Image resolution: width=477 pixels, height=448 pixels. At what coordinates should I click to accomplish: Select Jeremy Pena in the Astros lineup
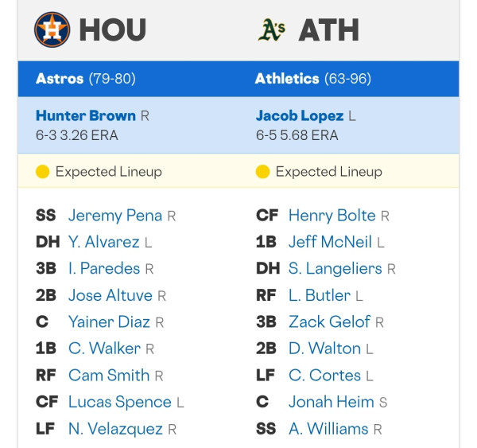(x=115, y=216)
